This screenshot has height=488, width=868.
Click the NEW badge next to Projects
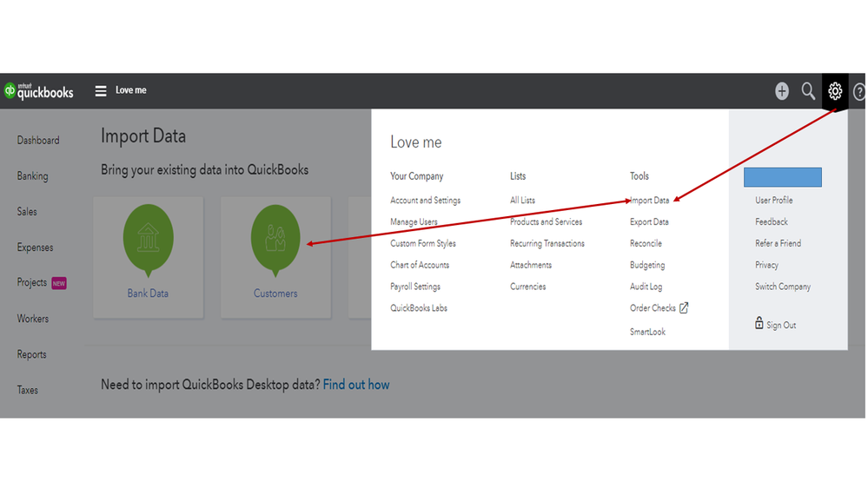click(x=59, y=283)
